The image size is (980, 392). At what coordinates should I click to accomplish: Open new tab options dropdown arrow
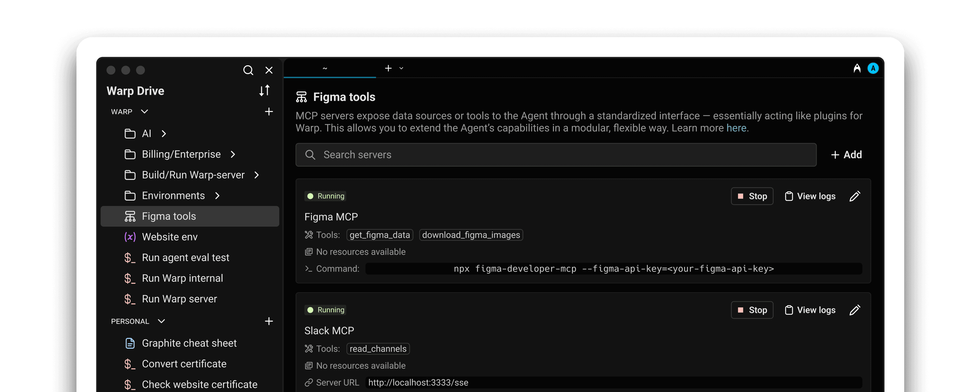tap(401, 68)
